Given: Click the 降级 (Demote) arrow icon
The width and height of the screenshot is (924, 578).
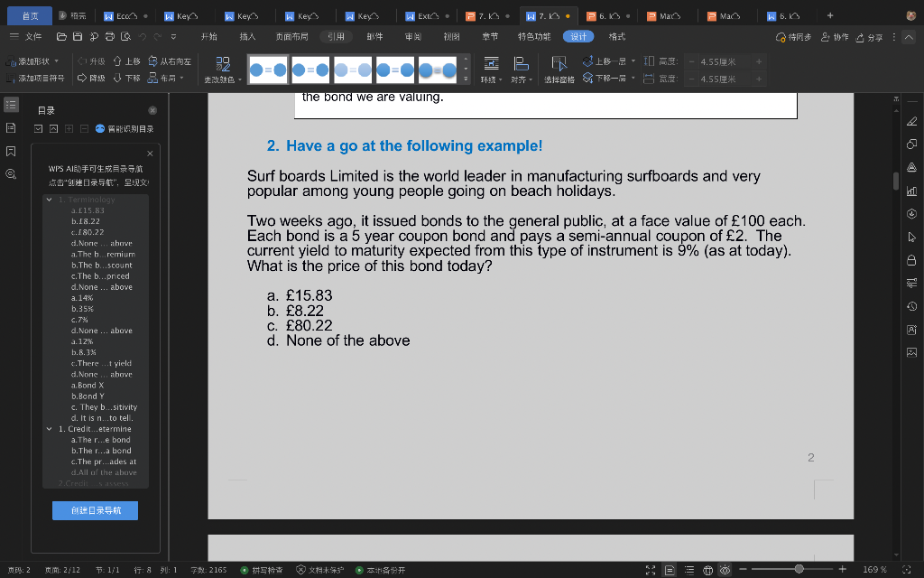Looking at the screenshot, I should (x=81, y=77).
